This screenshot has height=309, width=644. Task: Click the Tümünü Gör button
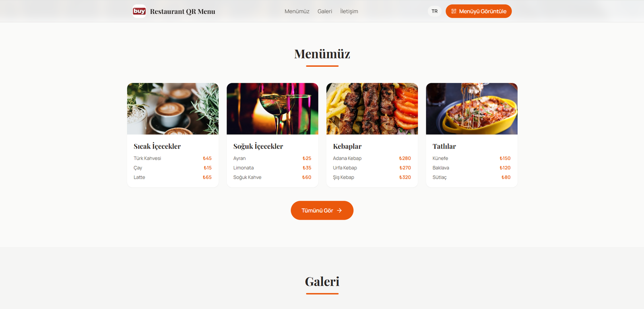point(322,210)
